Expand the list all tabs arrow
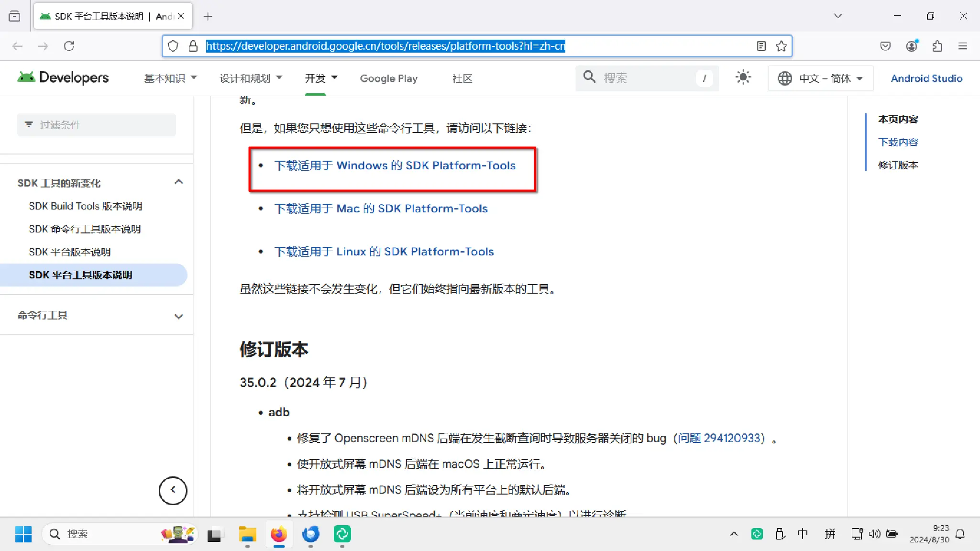The height and width of the screenshot is (551, 980). (837, 16)
